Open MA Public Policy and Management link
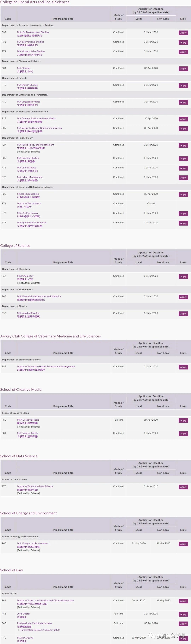 (x=35, y=145)
